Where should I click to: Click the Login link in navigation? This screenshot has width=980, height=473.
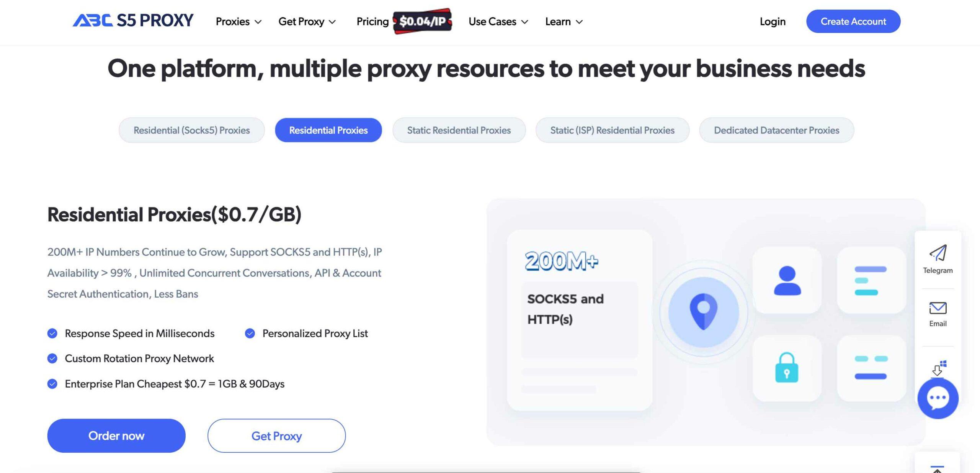click(x=773, y=21)
